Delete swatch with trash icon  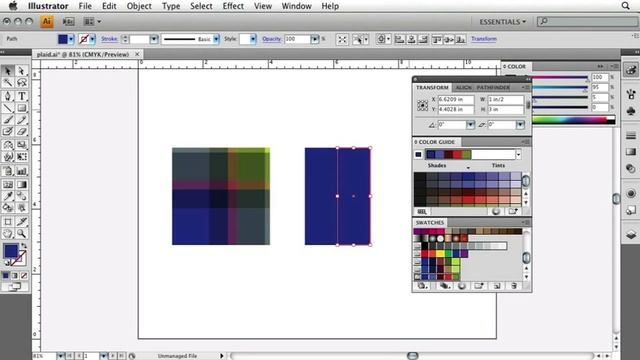coord(514,286)
